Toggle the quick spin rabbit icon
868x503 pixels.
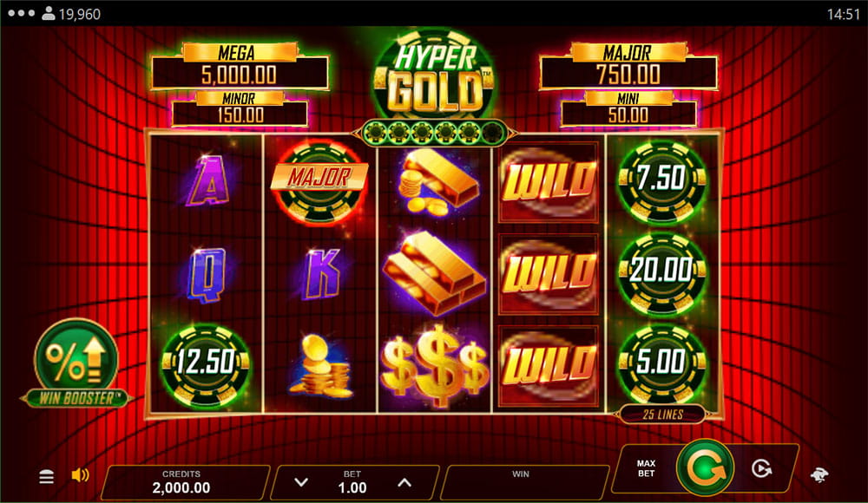pyautogui.click(x=819, y=474)
